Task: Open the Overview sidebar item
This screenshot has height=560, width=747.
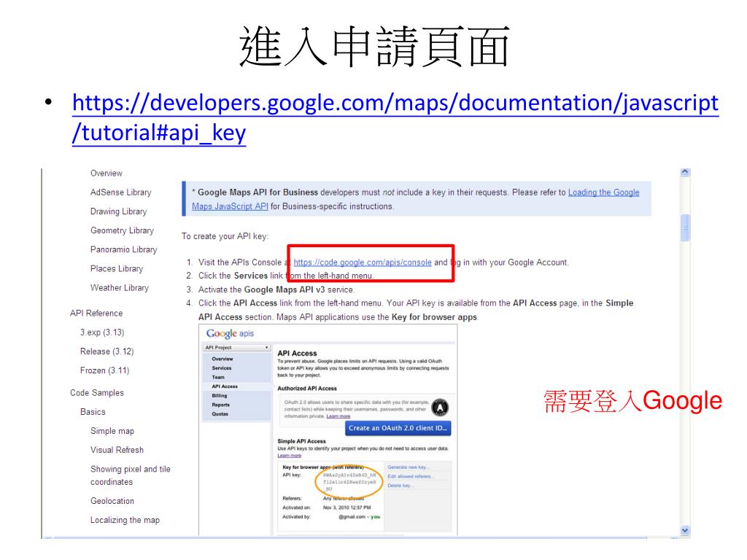Action: [x=107, y=173]
